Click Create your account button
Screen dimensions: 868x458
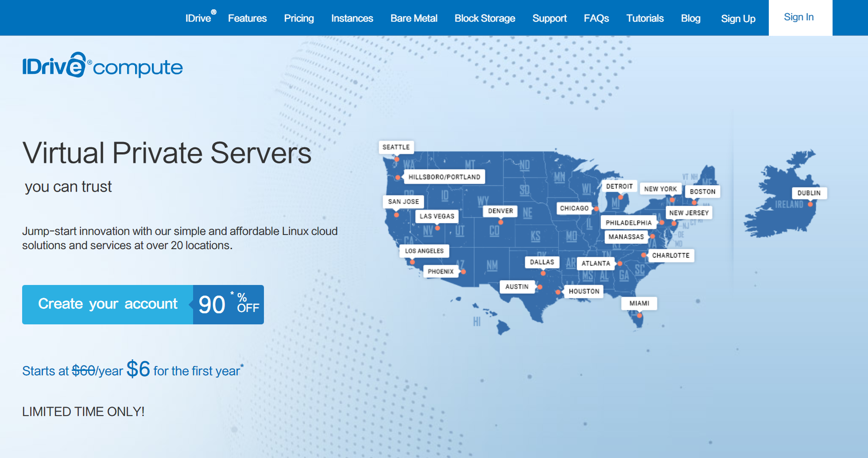[x=108, y=304]
